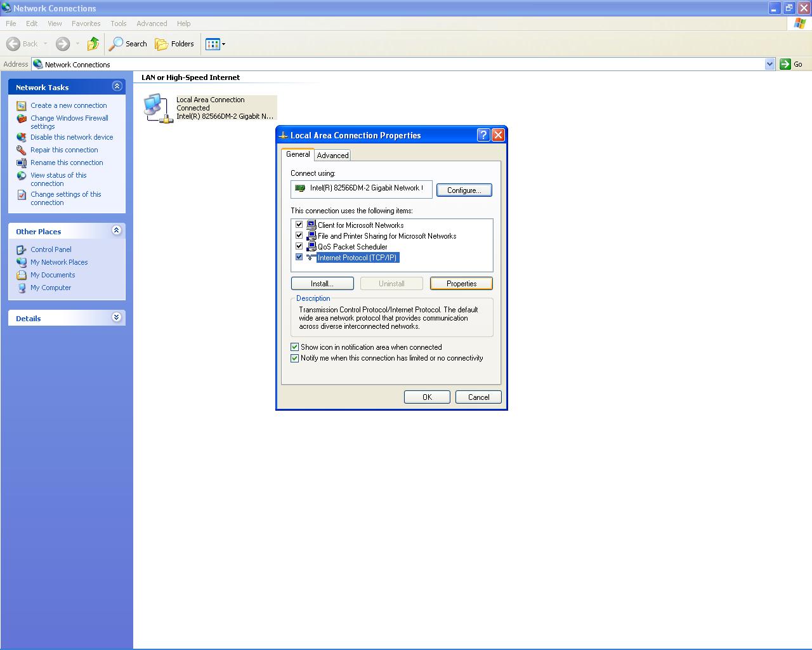Click My Network Places icon

[x=22, y=262]
